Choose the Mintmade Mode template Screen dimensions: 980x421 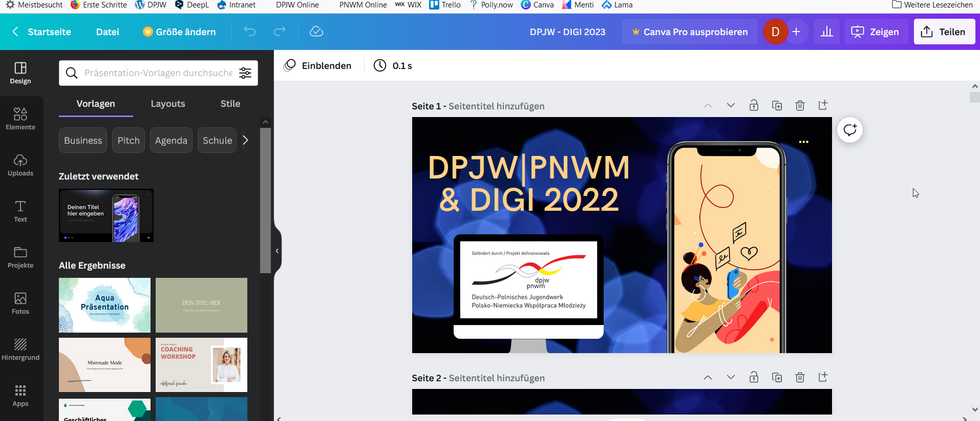[x=104, y=365]
